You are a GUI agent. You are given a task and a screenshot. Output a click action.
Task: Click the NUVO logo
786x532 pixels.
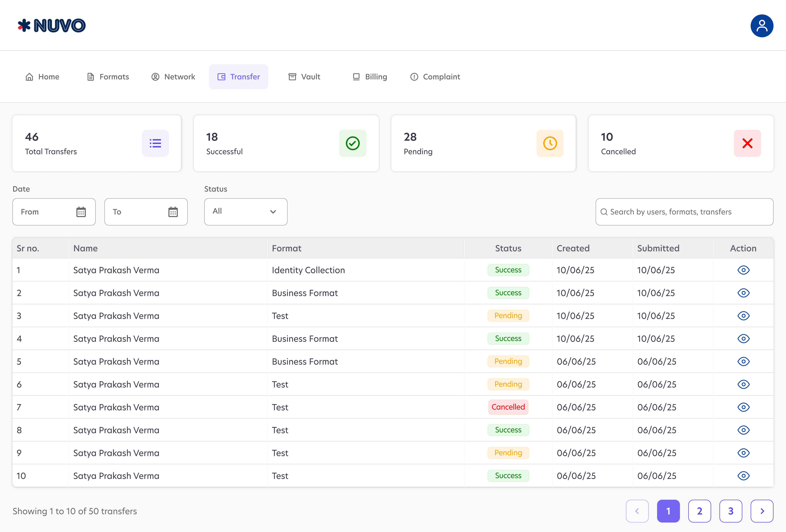pyautogui.click(x=52, y=26)
